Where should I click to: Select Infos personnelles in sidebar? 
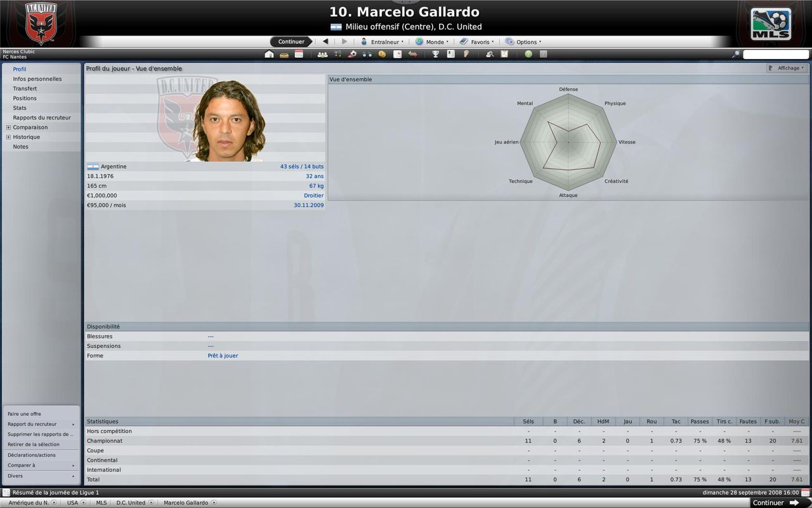pyautogui.click(x=37, y=79)
